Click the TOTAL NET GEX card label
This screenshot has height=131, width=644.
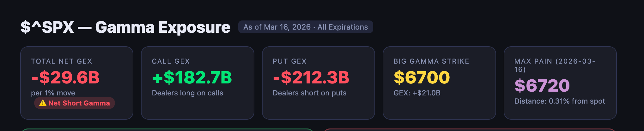62,61
